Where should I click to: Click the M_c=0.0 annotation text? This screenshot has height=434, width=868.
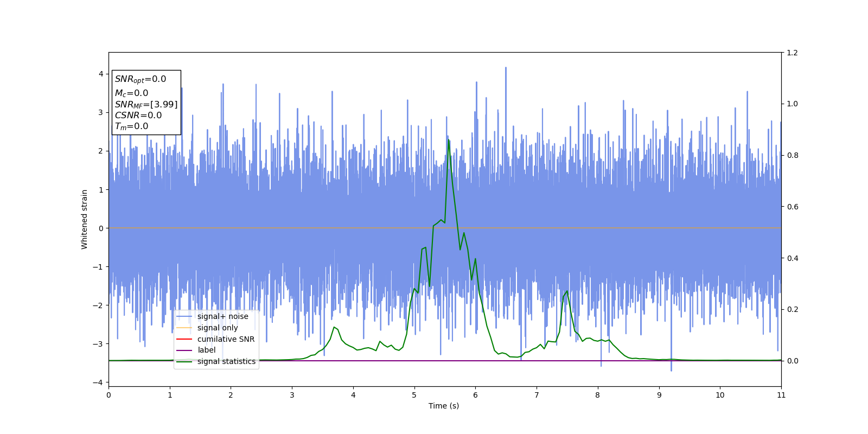(131, 93)
